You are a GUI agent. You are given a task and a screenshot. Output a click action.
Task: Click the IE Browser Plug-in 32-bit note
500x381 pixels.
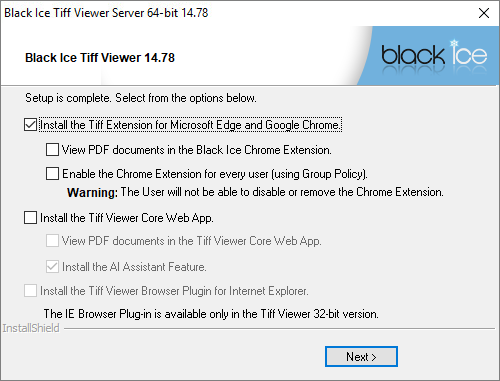click(x=211, y=314)
